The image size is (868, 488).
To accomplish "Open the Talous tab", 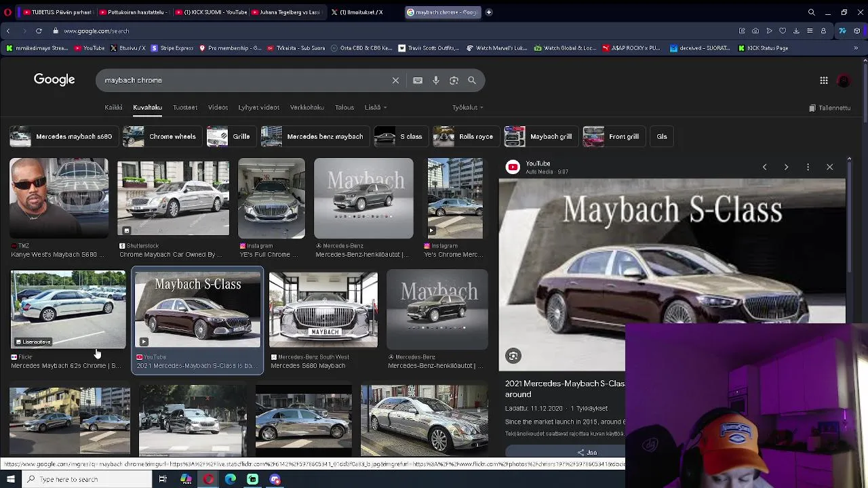I will [344, 107].
